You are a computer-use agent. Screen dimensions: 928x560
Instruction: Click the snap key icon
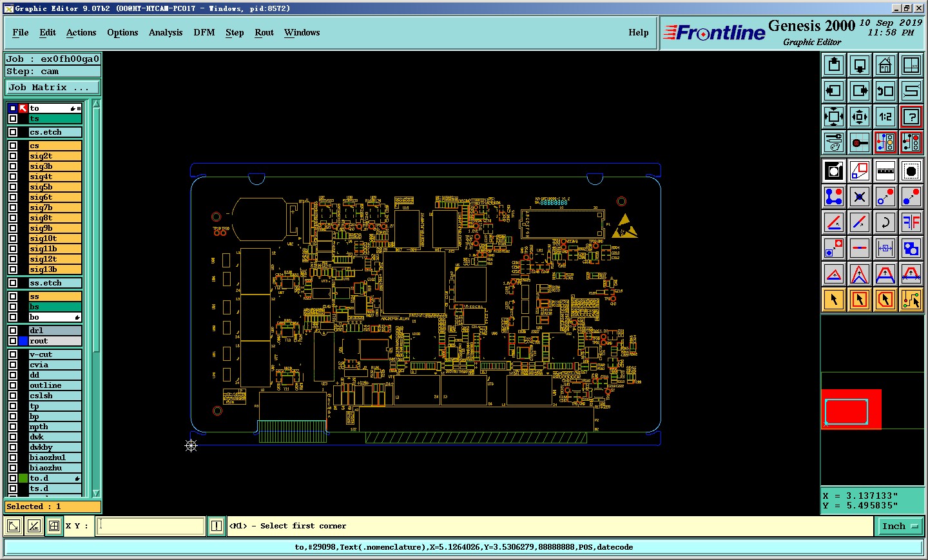pos(860,142)
